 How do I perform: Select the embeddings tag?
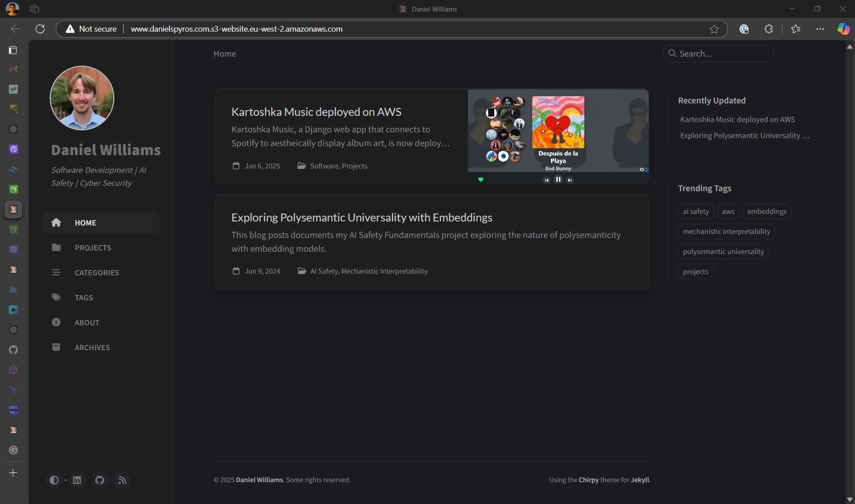767,211
